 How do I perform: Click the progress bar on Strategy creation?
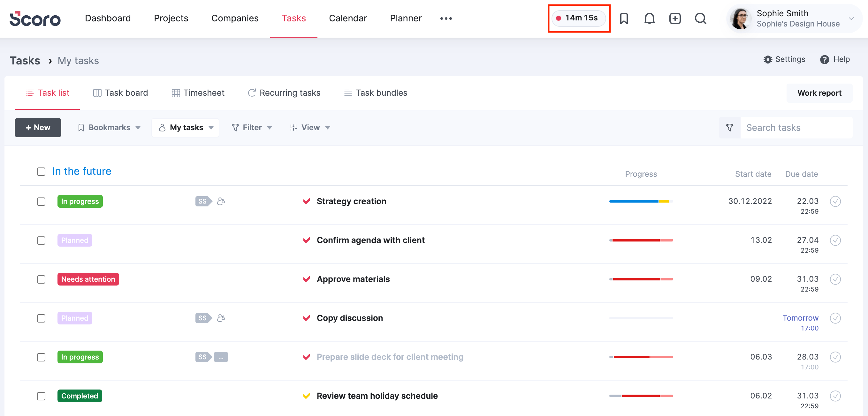(x=641, y=201)
